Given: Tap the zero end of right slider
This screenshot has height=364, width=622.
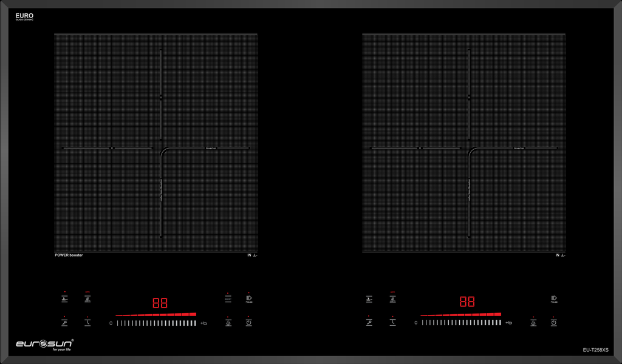Looking at the screenshot, I should pyautogui.click(x=416, y=323).
